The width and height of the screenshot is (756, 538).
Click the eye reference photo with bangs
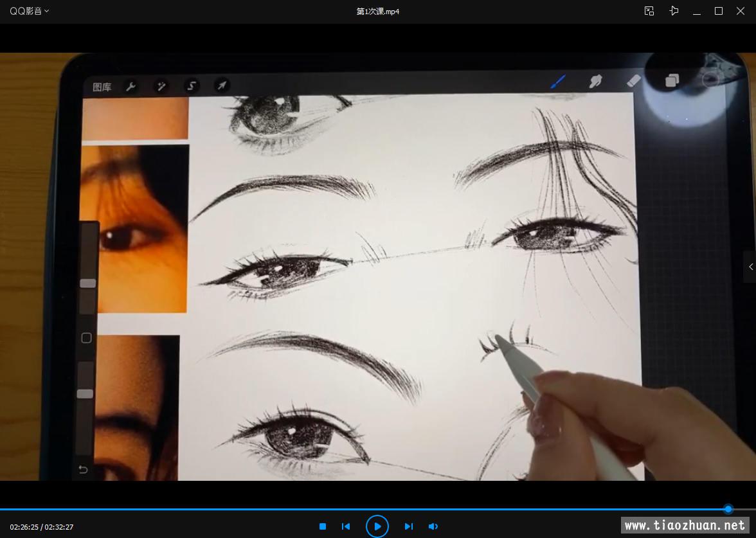click(135, 229)
